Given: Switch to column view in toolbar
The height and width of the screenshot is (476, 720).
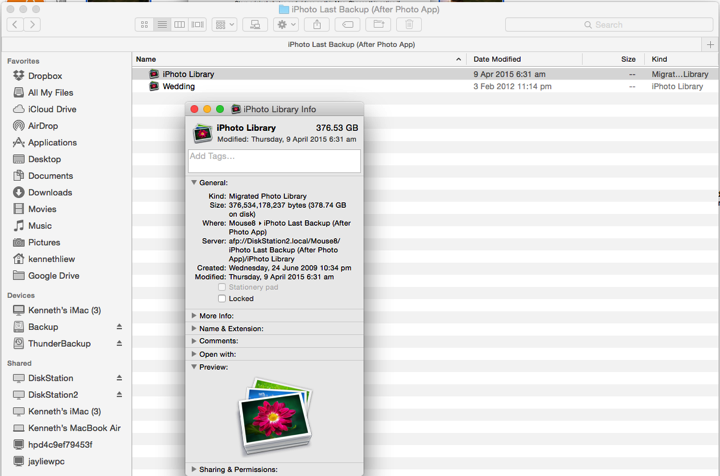Looking at the screenshot, I should click(180, 25).
